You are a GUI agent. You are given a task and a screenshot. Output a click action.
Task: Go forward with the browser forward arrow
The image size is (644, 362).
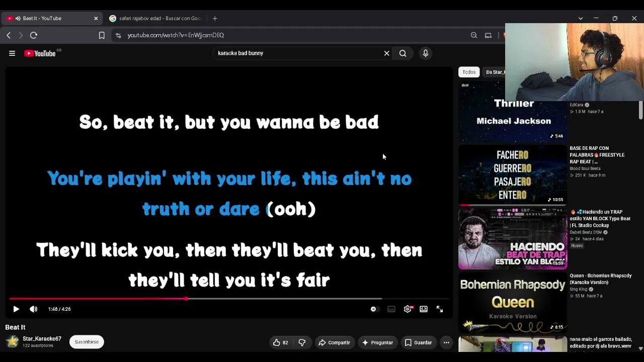point(21,35)
